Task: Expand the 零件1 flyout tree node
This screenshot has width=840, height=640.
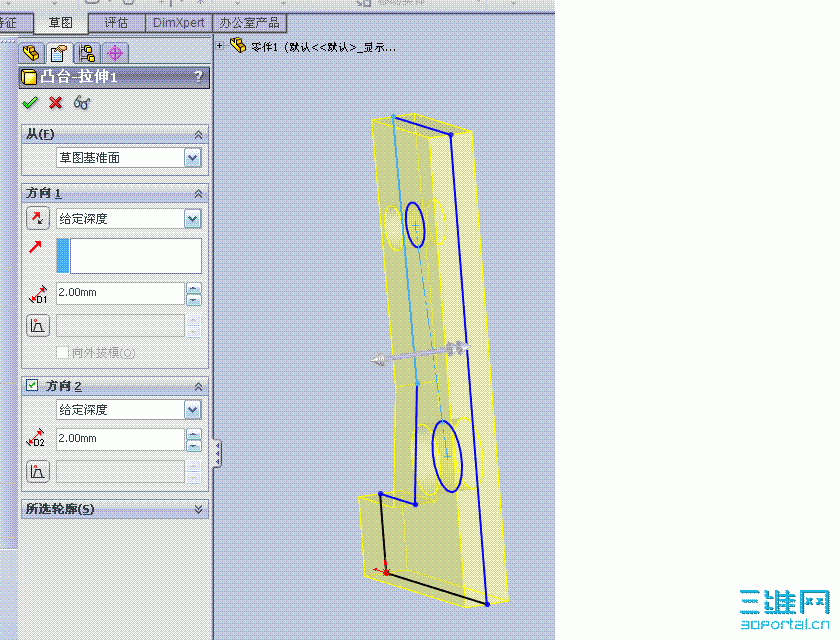Action: [x=220, y=46]
